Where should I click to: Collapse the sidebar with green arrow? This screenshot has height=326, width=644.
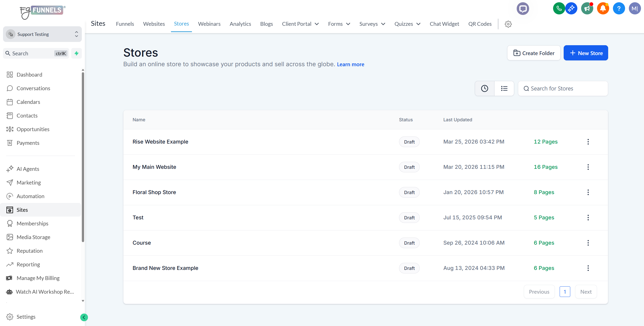84,317
